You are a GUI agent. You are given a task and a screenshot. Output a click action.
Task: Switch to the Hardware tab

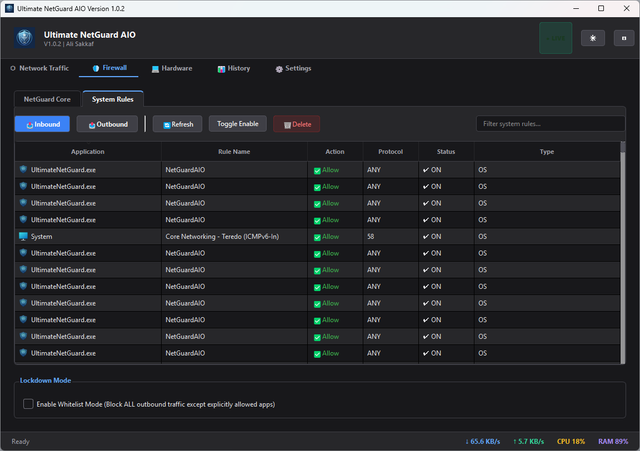pos(172,69)
